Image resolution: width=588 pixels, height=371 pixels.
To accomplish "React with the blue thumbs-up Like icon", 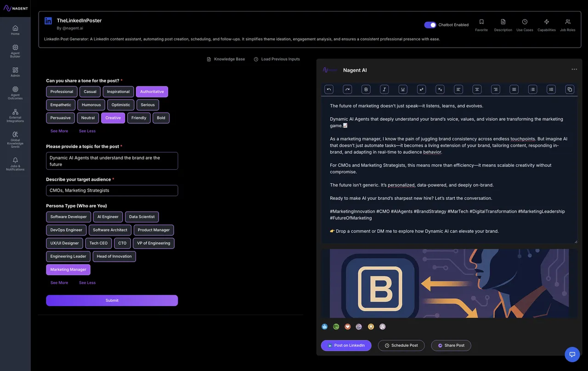I will click(325, 327).
